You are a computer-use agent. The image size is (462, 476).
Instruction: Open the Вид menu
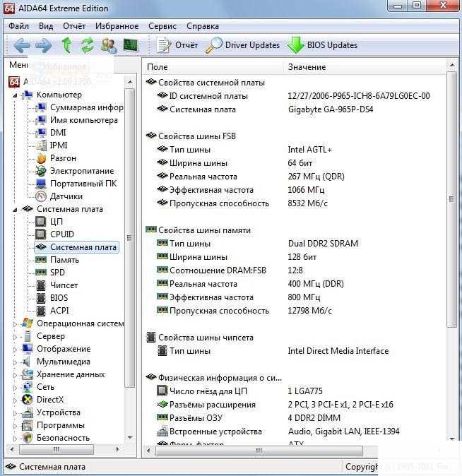(46, 26)
